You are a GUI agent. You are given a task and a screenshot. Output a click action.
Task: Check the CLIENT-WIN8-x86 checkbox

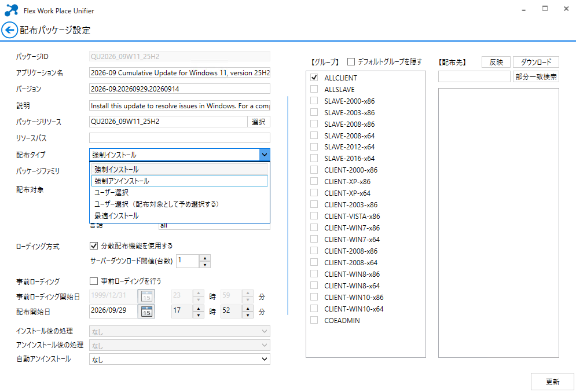tap(314, 274)
